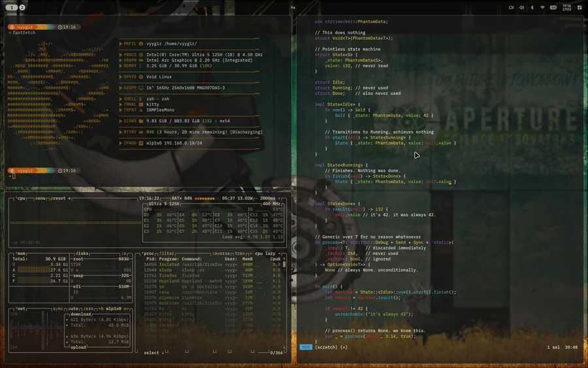Toggle sync in btop net panel
This screenshot has width=588, height=368.
[x=58, y=309]
